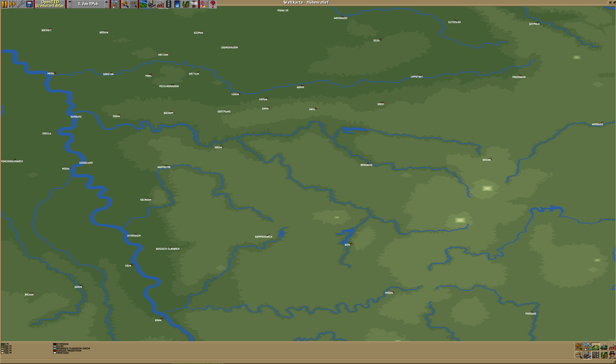Image resolution: width=616 pixels, height=364 pixels.
Task: Select the plant trees tool
Action: click(186, 4)
